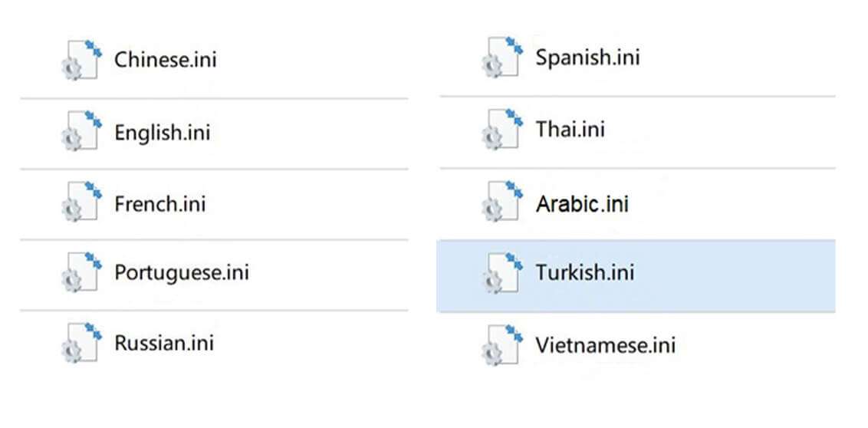Screen dimensions: 868x428
Task: Select the English.ini file name
Action: (162, 132)
